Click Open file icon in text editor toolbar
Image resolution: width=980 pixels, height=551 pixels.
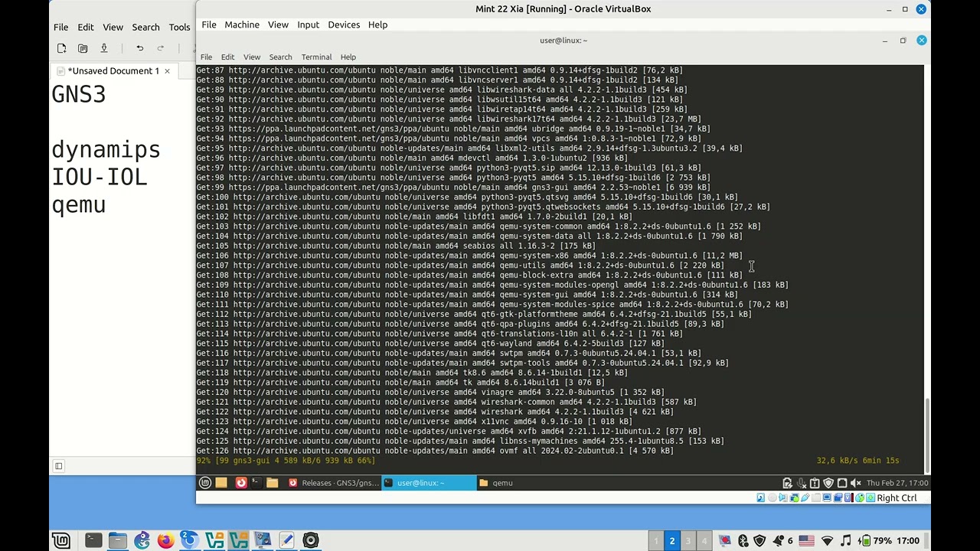point(83,48)
